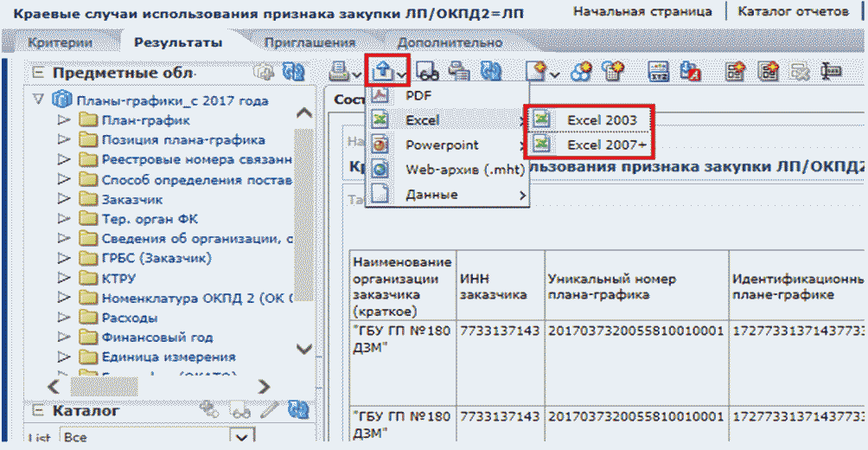This screenshot has width=868, height=450.
Task: Open the Приглашения tab
Action: [310, 42]
